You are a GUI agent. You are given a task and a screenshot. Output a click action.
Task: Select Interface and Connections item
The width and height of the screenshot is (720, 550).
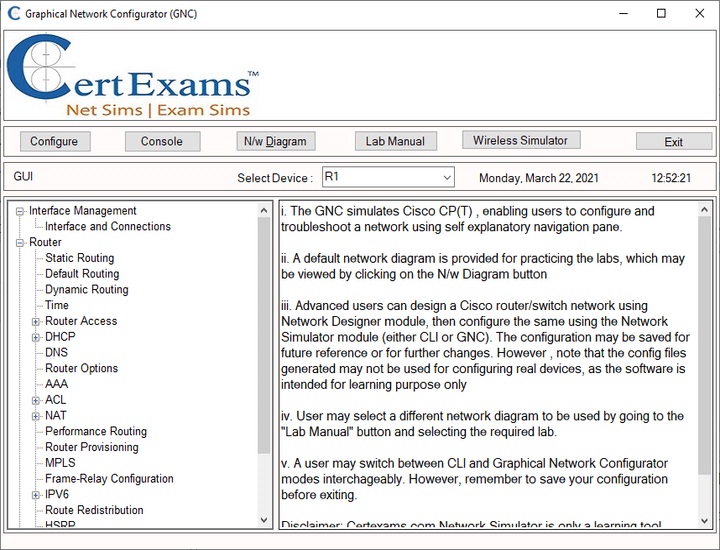(x=108, y=226)
